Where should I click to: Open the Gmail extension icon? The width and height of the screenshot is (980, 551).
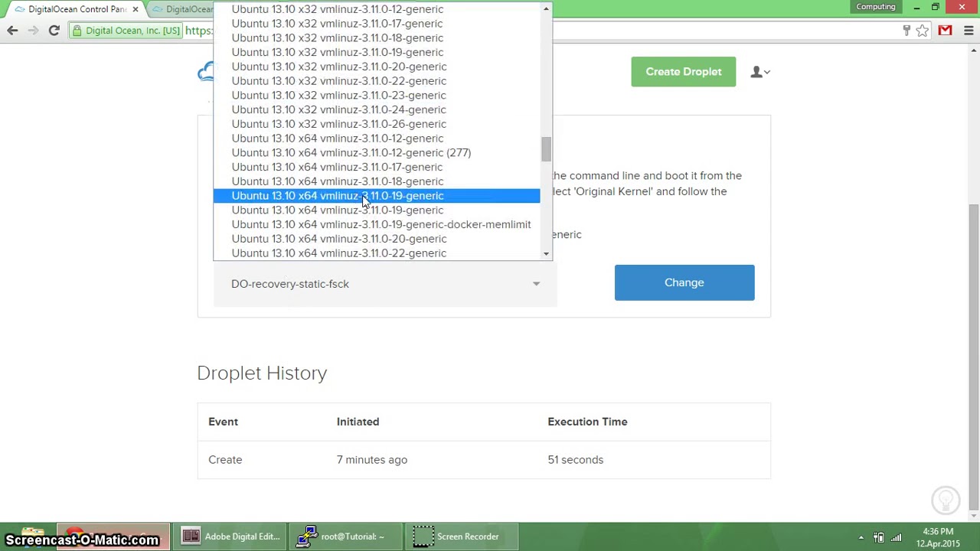(945, 31)
